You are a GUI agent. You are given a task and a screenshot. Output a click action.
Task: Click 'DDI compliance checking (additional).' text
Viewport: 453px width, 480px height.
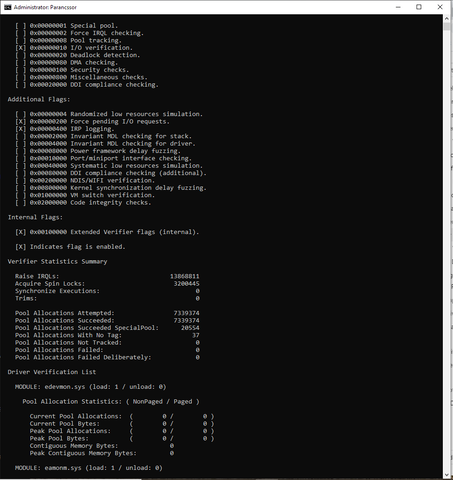[x=138, y=173]
